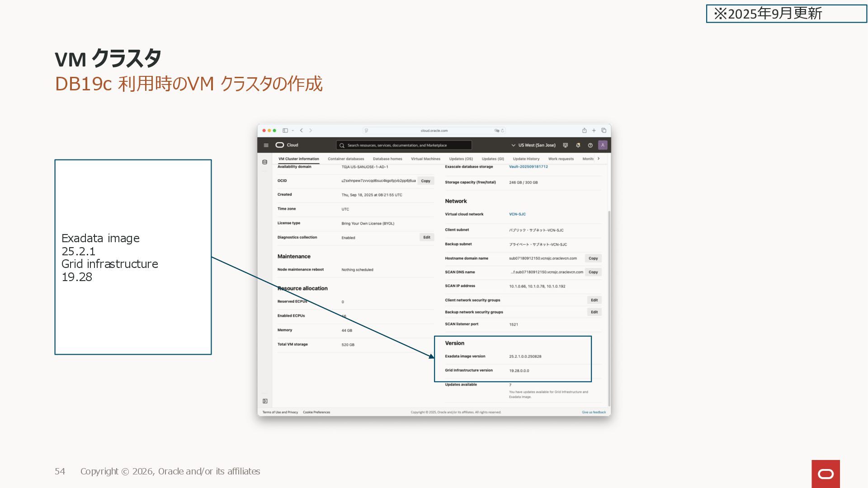Open the Cloud Shell developer tools icon
868x488 pixels.
click(x=565, y=145)
